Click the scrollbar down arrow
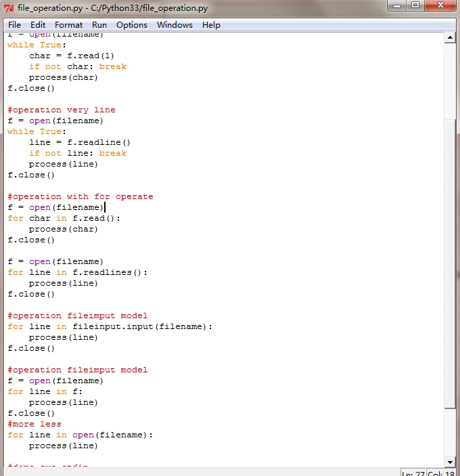The height and width of the screenshot is (476, 460). (x=450, y=462)
